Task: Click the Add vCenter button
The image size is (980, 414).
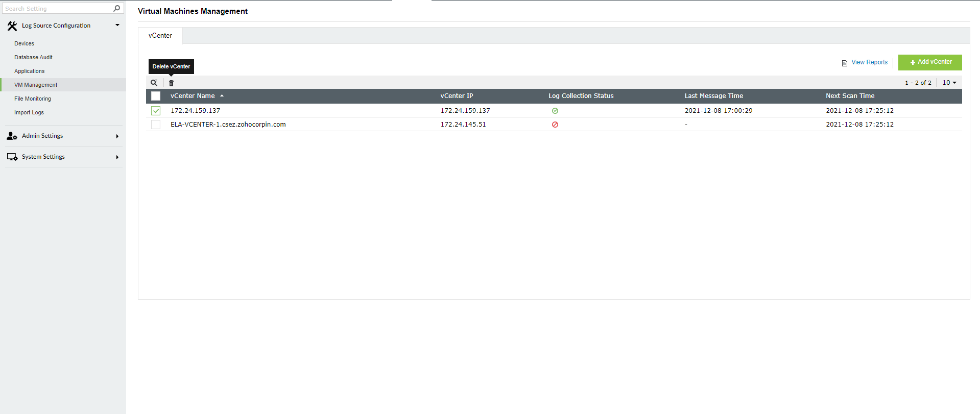Action: pos(930,62)
